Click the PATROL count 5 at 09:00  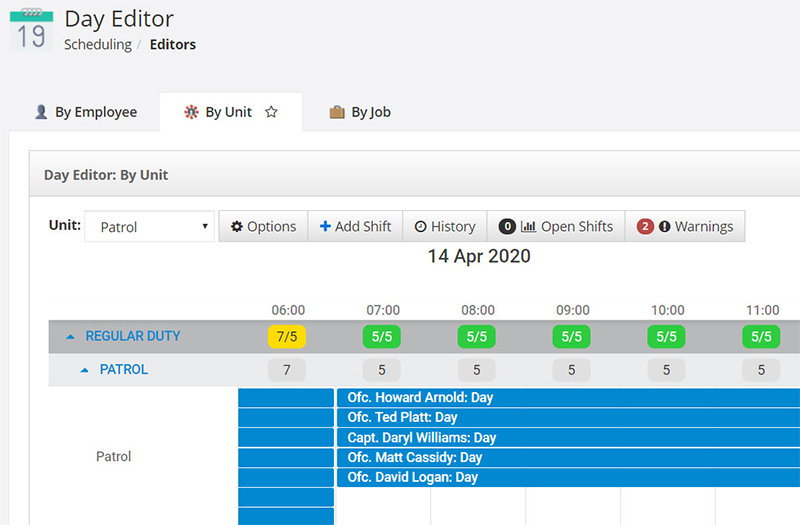tap(571, 370)
